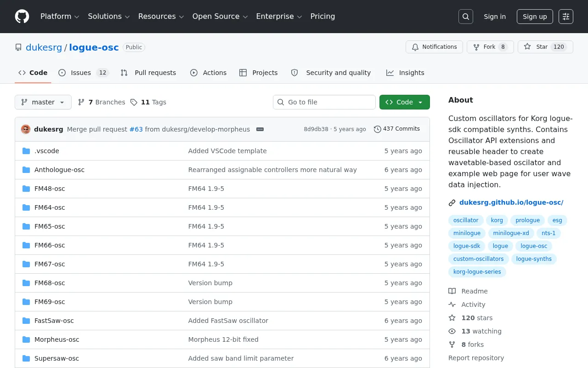Image resolution: width=588 pixels, height=368 pixels.
Task: Click the Go to file search field
Action: 324,102
